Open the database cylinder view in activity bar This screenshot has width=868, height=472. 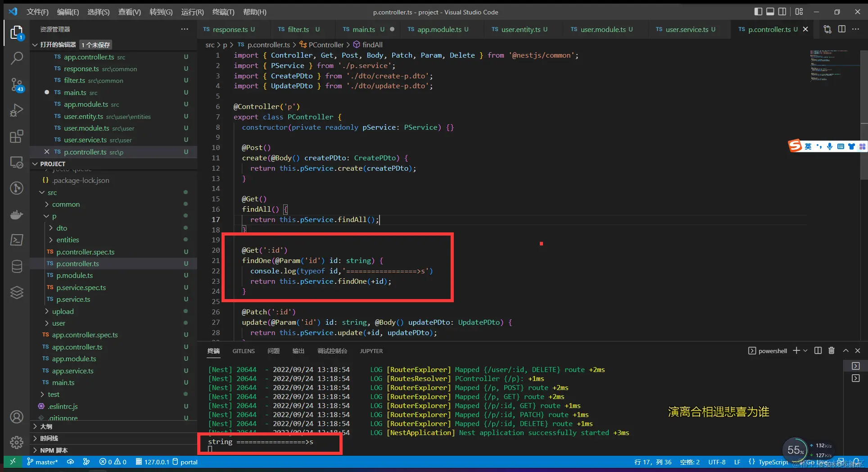(17, 267)
